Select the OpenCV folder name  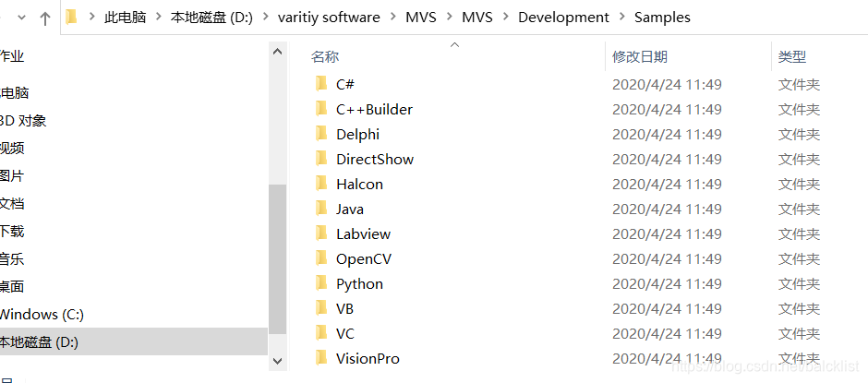pyautogui.click(x=364, y=258)
